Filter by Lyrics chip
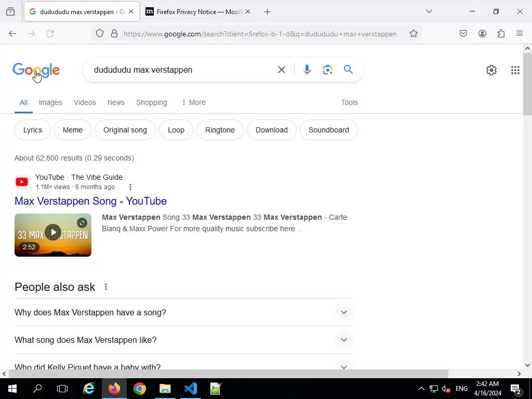This screenshot has width=532, height=399. [33, 130]
